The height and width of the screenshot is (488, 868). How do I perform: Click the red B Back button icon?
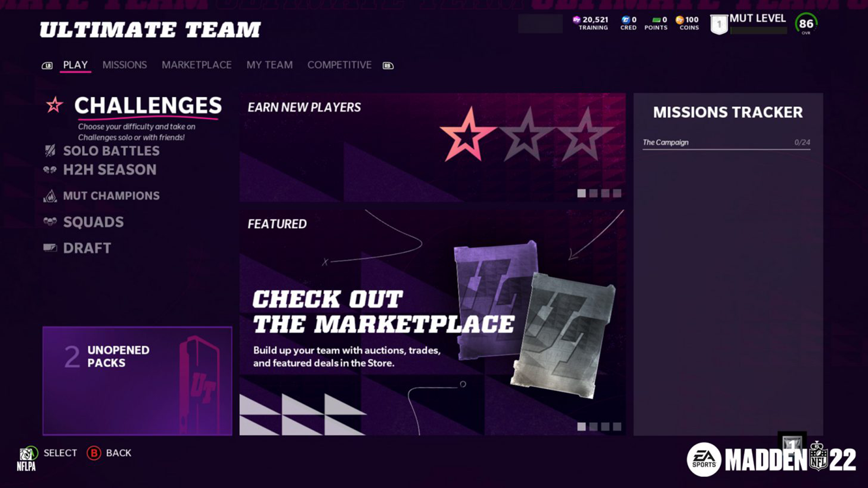click(x=94, y=453)
